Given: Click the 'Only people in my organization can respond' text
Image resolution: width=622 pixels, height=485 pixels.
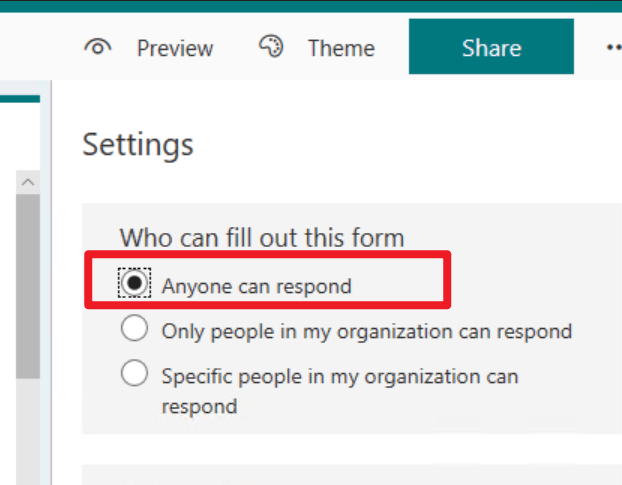Looking at the screenshot, I should point(367,332).
